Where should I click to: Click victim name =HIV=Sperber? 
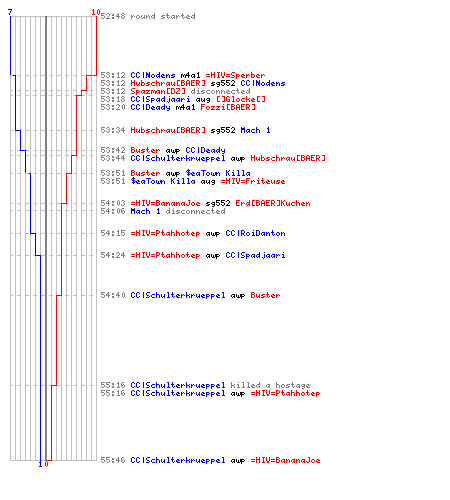[235, 75]
